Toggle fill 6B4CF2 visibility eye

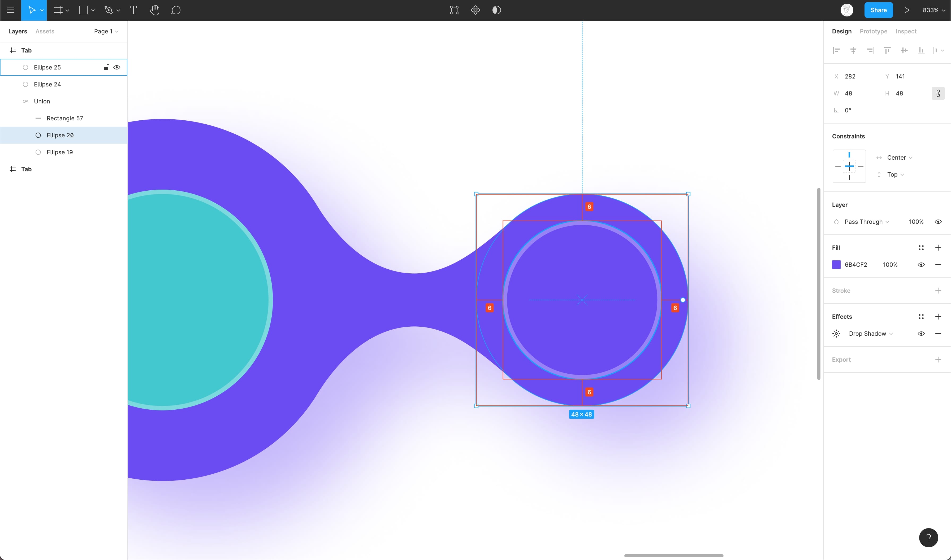[x=921, y=265]
